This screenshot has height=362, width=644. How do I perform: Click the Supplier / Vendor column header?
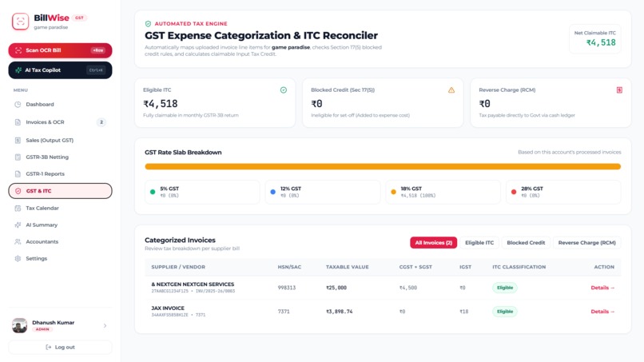coord(178,267)
